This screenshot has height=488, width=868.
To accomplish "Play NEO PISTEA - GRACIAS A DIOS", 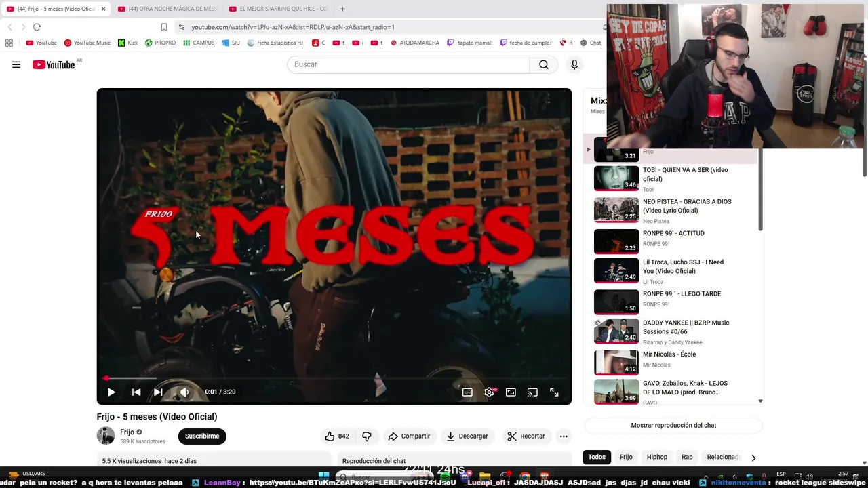I will pos(671,210).
